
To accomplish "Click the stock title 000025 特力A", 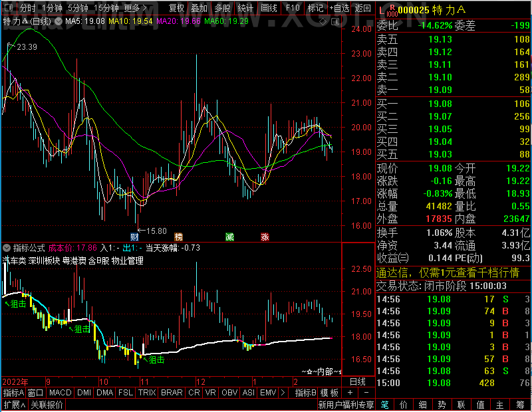I will 432,11.
